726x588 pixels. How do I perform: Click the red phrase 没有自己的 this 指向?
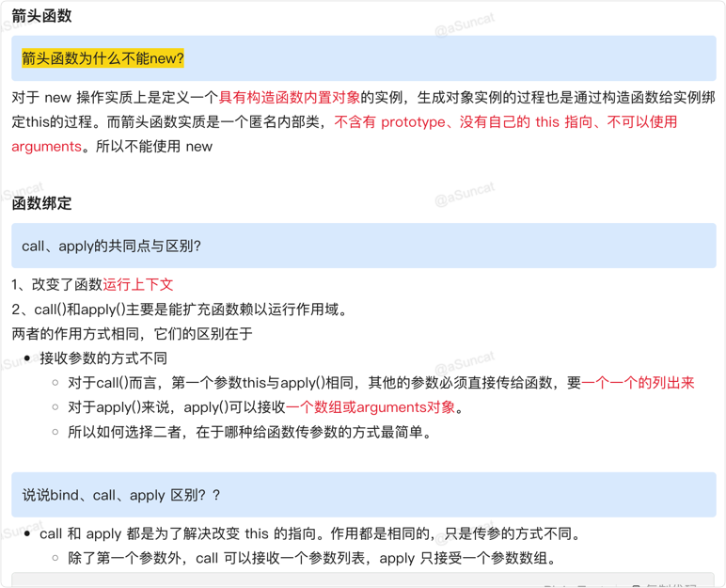pos(526,122)
